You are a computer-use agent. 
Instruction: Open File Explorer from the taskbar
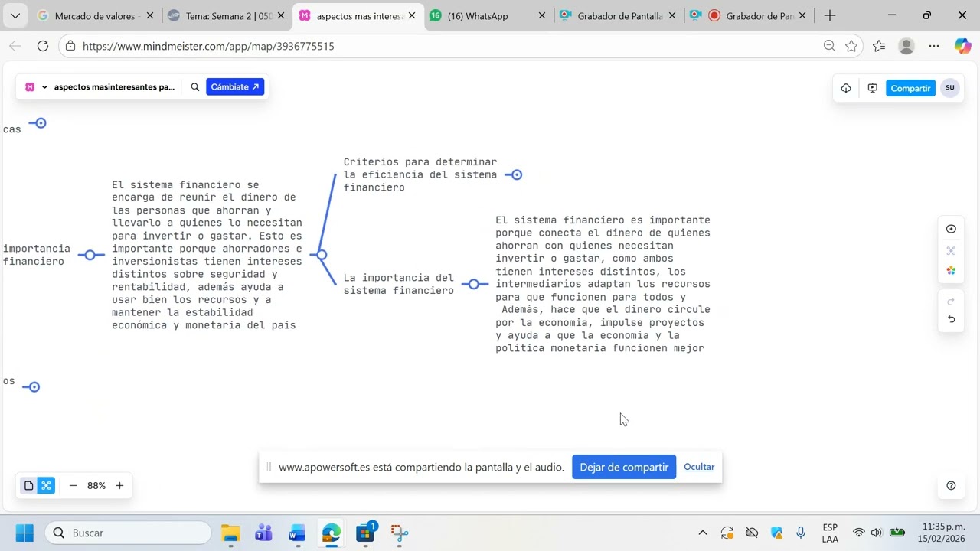click(230, 533)
